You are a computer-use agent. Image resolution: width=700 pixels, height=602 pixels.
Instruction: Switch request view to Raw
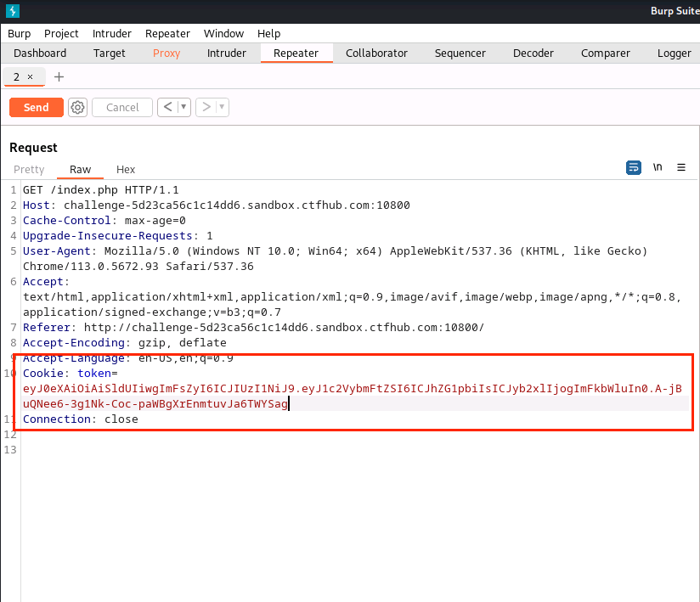click(81, 170)
